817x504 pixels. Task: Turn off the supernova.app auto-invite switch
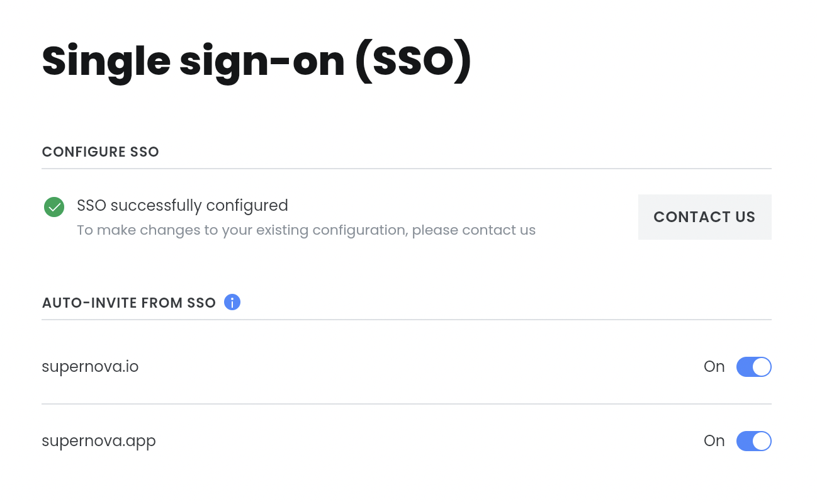pyautogui.click(x=753, y=441)
